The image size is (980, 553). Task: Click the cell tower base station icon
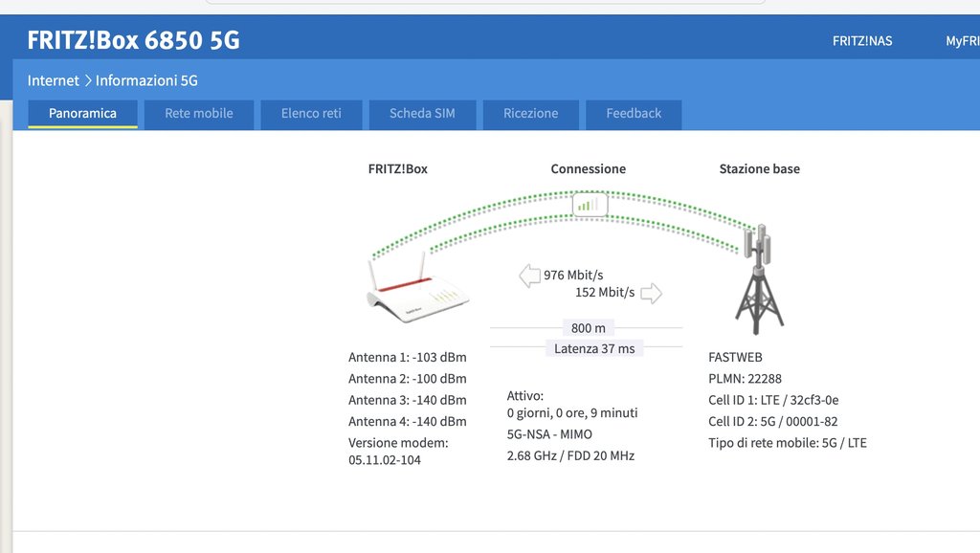point(759,279)
